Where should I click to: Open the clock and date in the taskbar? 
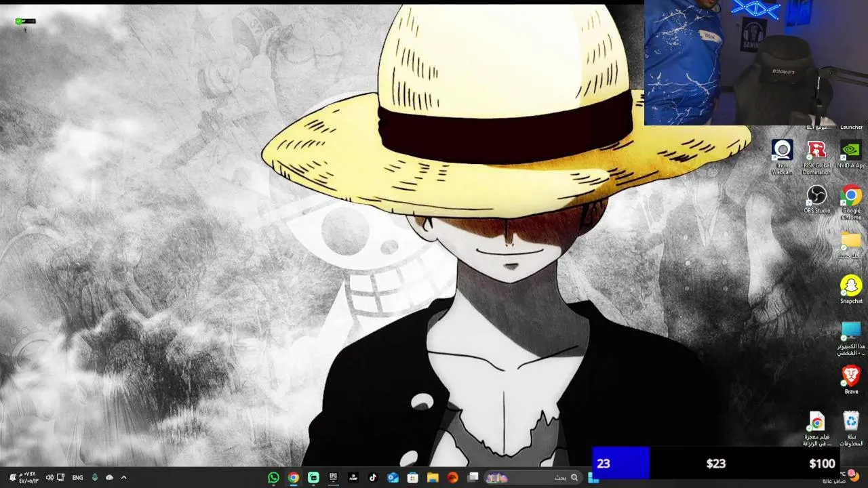click(x=28, y=477)
